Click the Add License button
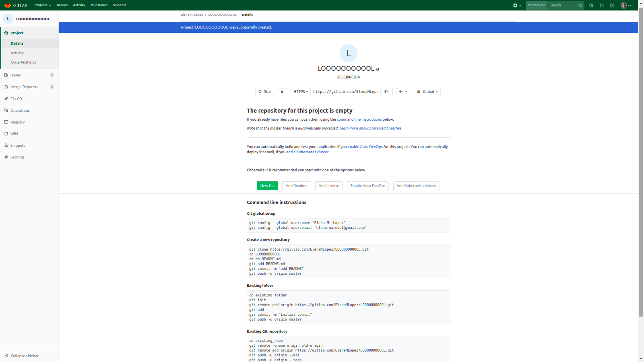 click(329, 186)
